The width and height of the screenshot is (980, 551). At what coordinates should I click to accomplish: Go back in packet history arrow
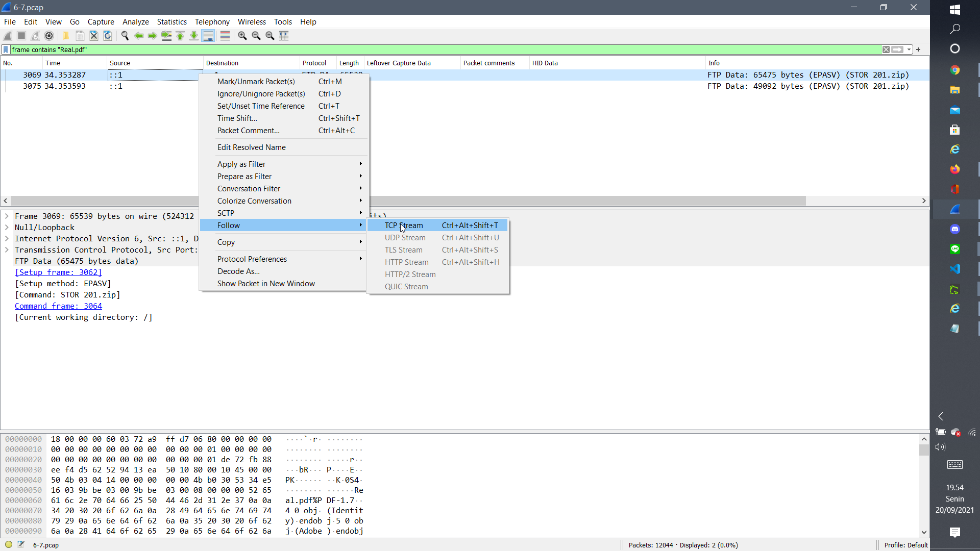138,36
